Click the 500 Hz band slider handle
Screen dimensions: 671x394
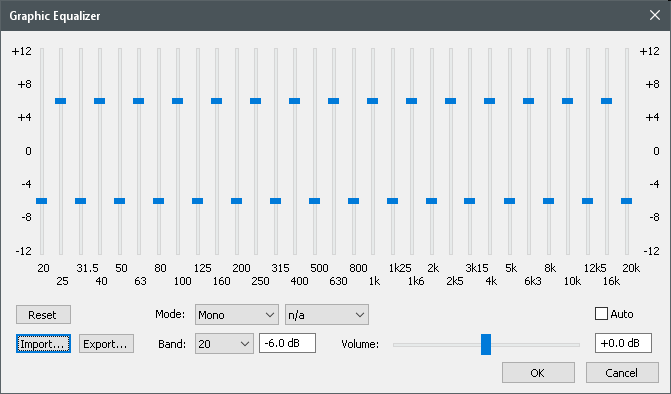tap(315, 201)
